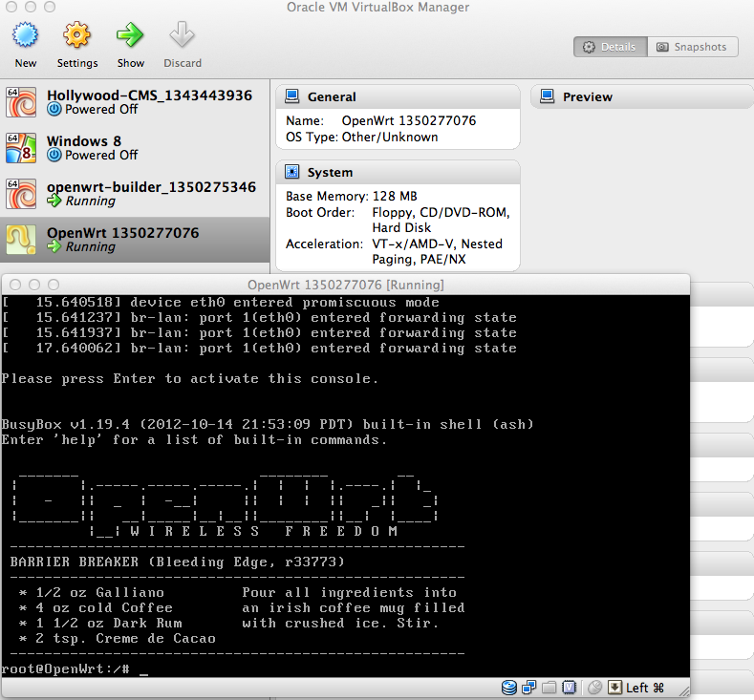Click the Details tab gear icon
Viewport: 754px width, 700px height.
589,47
